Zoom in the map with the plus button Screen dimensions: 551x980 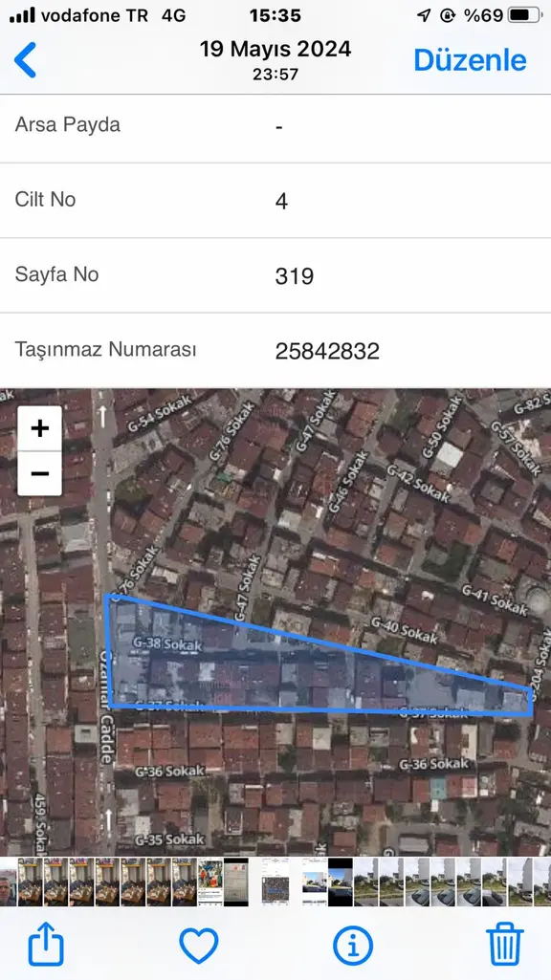click(x=39, y=428)
